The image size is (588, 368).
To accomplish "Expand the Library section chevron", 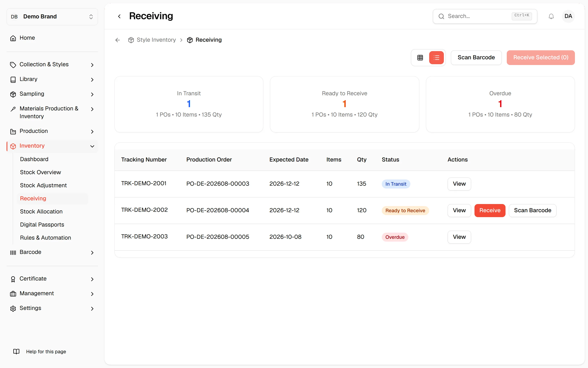I will point(92,80).
